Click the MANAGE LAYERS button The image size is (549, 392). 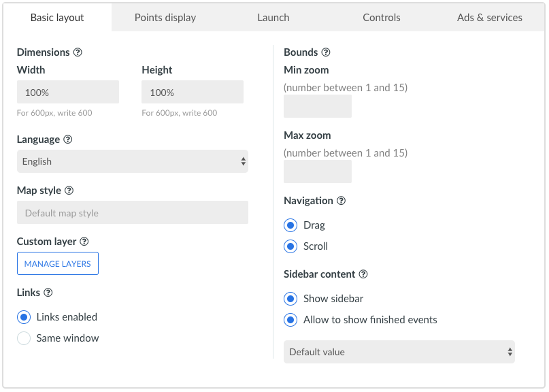tap(58, 263)
